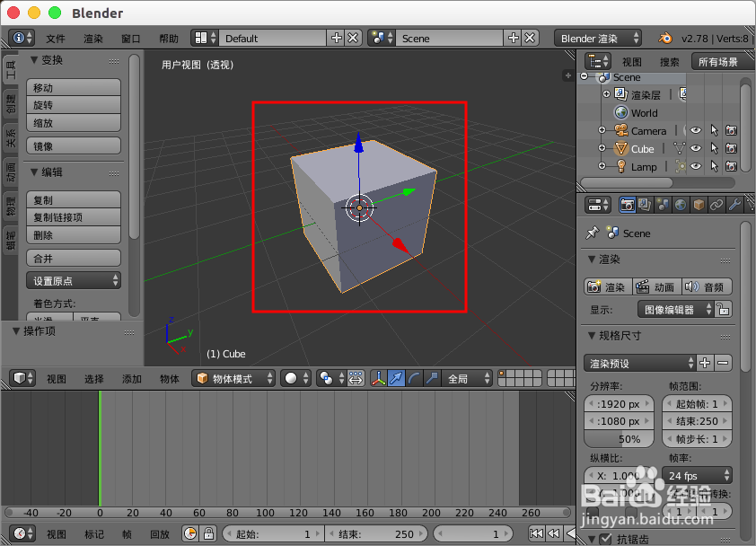Add a new screen layout with plus

click(x=336, y=38)
